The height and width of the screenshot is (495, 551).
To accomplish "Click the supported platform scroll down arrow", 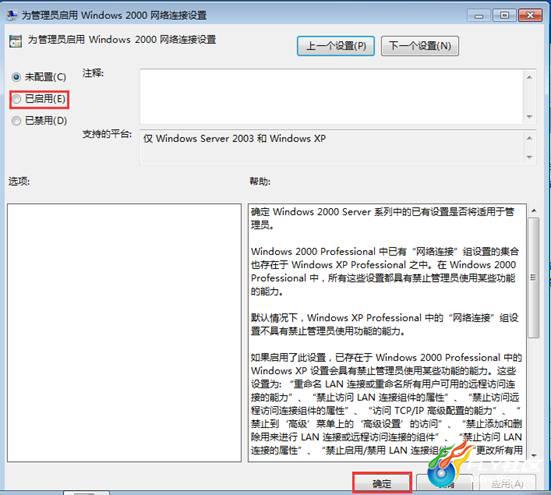I will pos(529,157).
